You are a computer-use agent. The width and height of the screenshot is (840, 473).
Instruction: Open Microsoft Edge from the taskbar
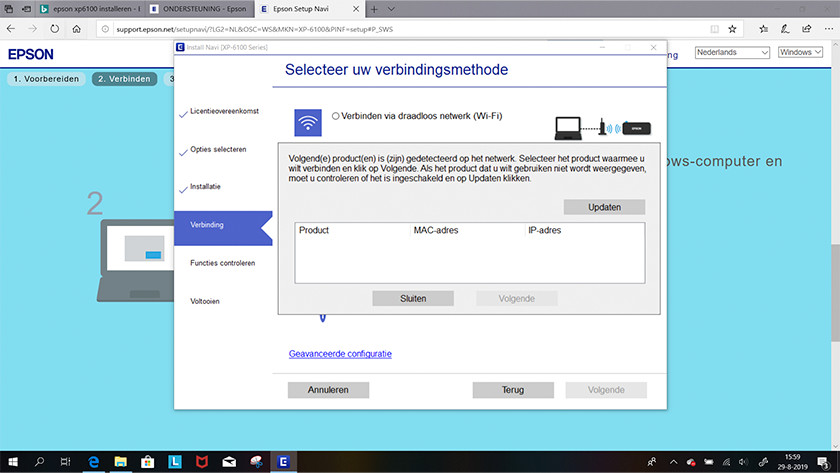tap(93, 463)
